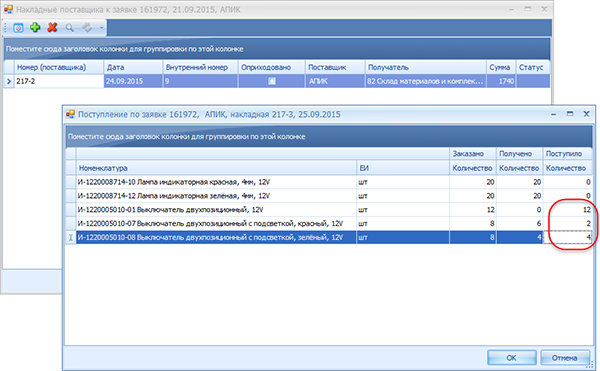The image size is (600, 371).
Task: Delete invoice with red X icon
Action: (x=52, y=27)
